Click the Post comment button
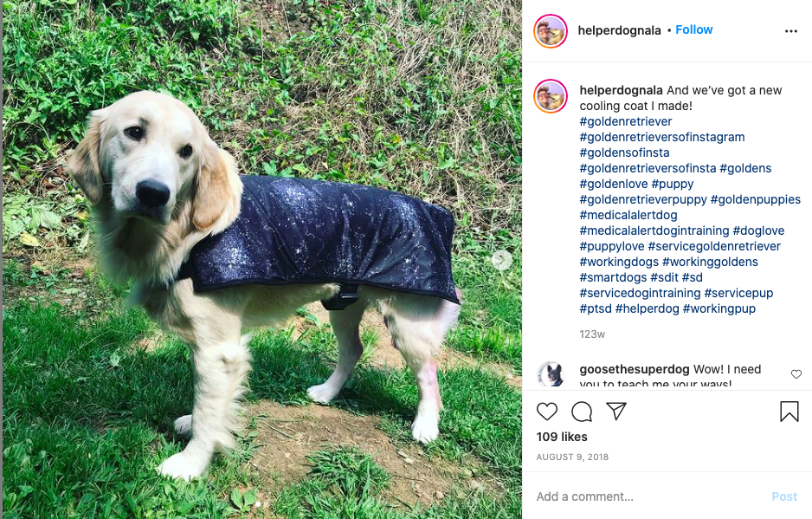The image size is (812, 519). point(784,496)
